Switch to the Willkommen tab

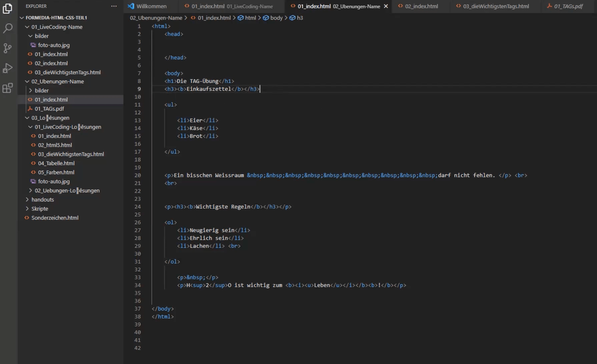(x=151, y=6)
